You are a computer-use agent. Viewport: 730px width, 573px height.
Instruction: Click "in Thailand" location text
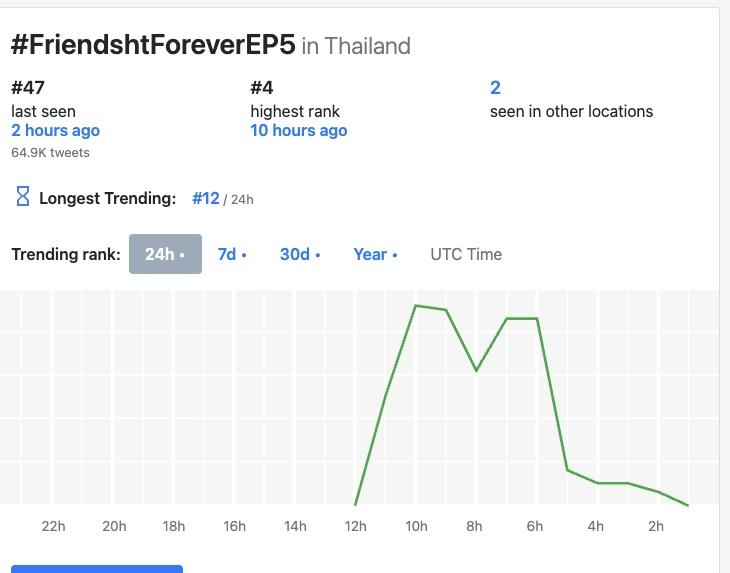[356, 46]
